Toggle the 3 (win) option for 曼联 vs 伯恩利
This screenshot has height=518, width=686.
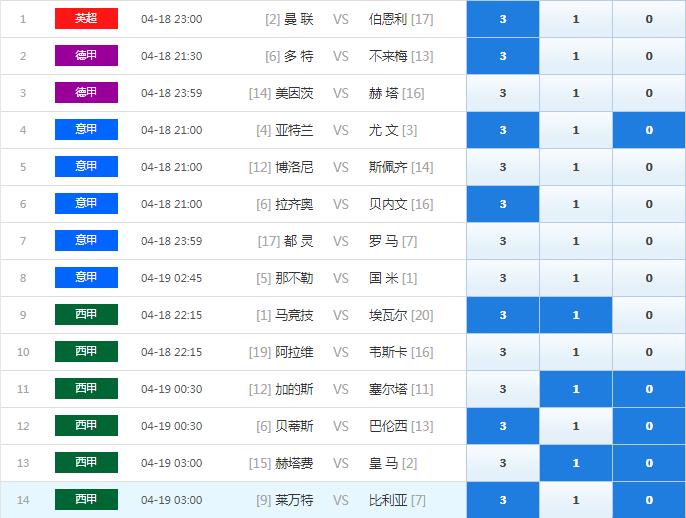click(503, 19)
